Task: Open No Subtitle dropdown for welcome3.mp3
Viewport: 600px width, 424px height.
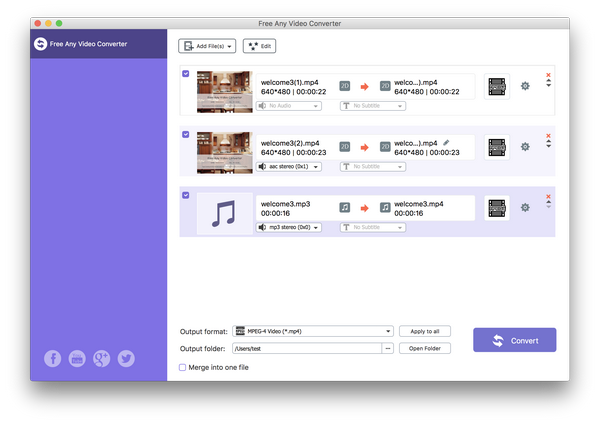Action: 373,227
